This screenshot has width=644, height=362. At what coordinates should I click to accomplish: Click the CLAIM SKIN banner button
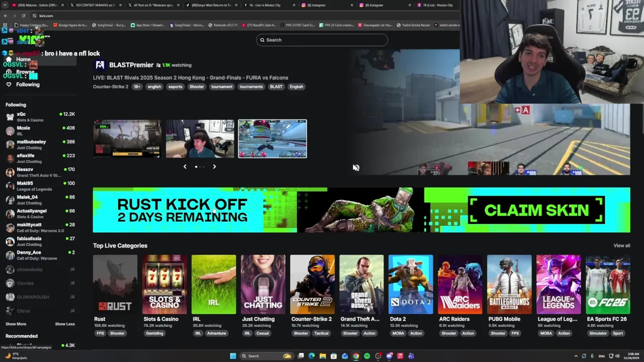(536, 210)
